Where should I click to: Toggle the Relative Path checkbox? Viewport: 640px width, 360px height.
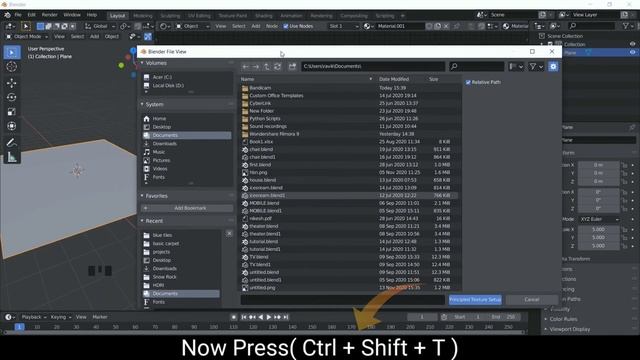pos(468,82)
